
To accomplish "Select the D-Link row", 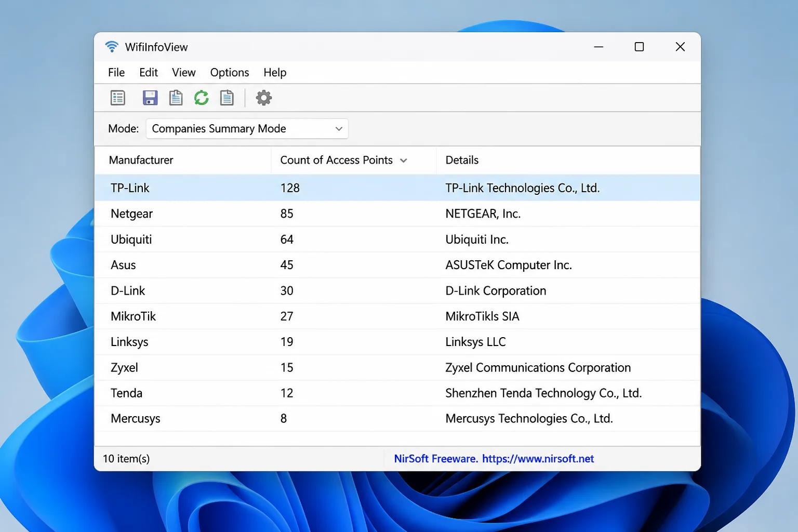I will click(397, 290).
